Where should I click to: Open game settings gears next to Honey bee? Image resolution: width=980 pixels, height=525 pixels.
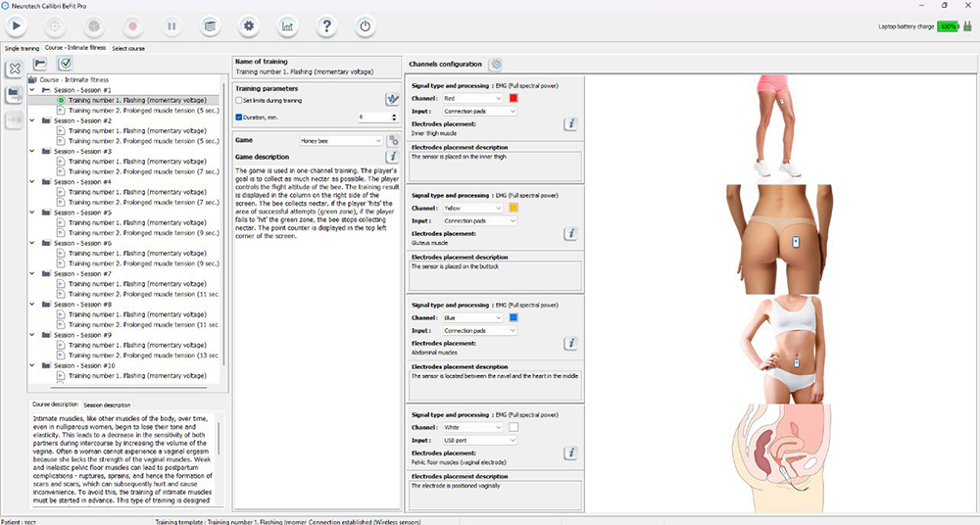[x=393, y=140]
